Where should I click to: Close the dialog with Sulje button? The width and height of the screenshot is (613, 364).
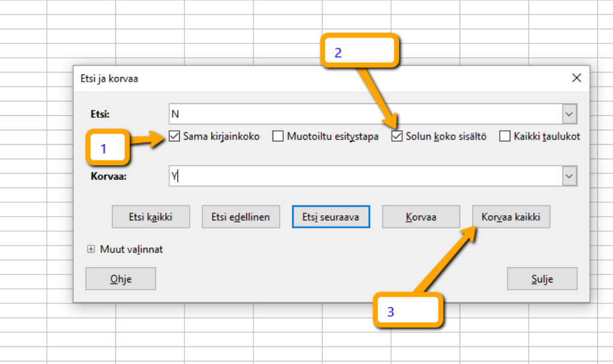(x=542, y=279)
